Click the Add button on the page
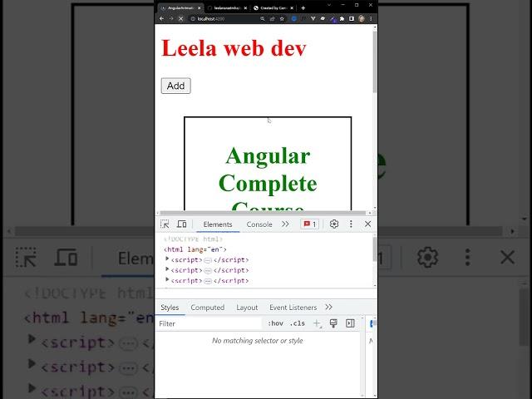 tap(175, 86)
